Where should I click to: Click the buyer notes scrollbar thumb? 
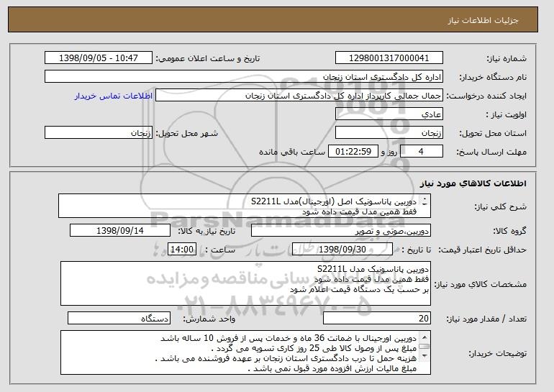point(424,347)
